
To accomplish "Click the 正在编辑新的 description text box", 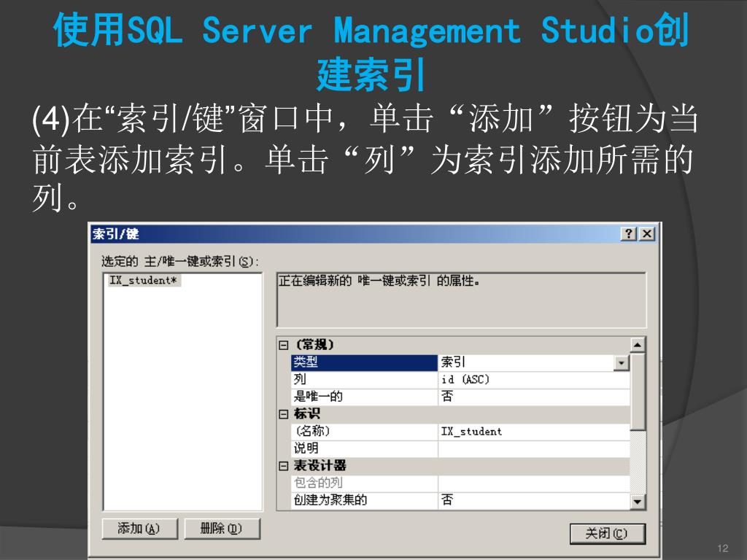I will click(461, 300).
